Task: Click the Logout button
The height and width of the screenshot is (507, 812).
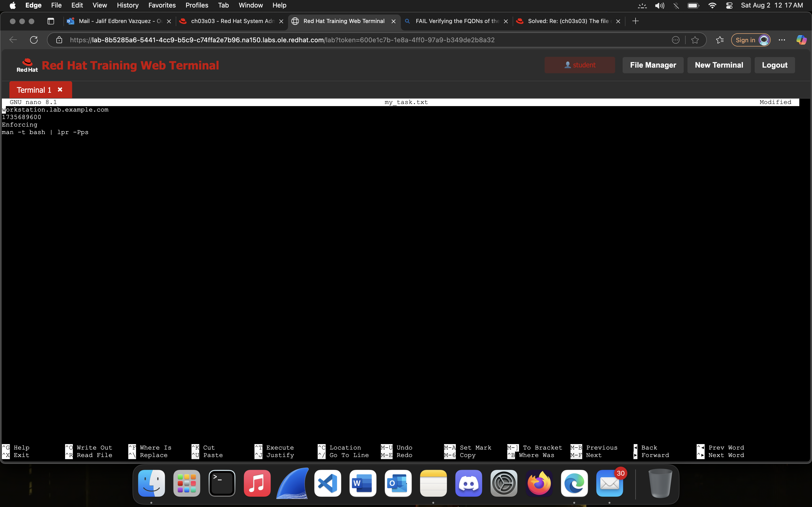Action: pos(774,65)
